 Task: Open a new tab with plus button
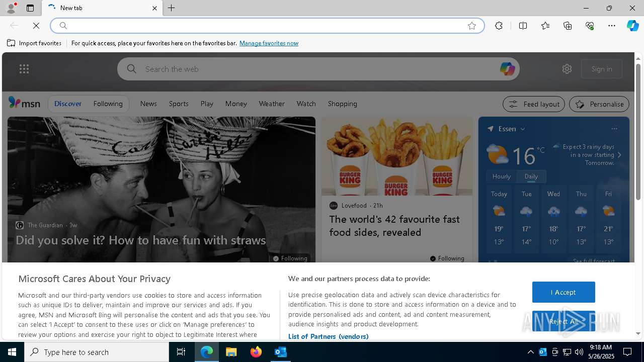(172, 8)
